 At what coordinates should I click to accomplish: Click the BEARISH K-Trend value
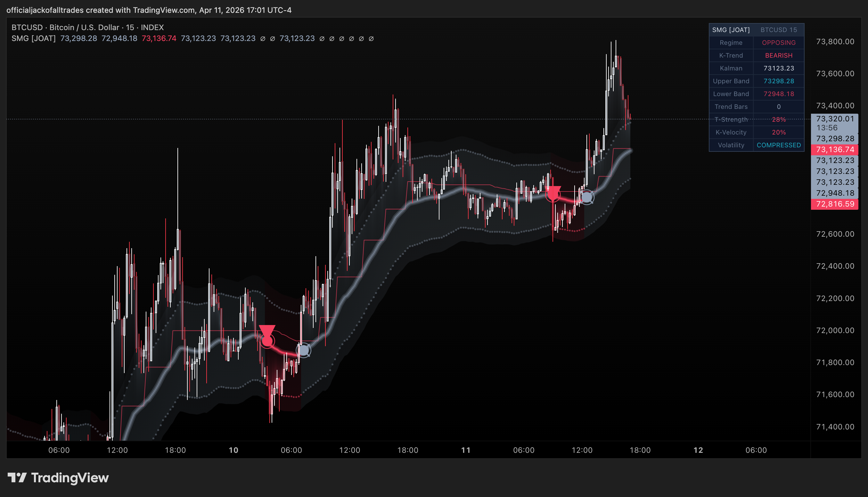(x=779, y=55)
